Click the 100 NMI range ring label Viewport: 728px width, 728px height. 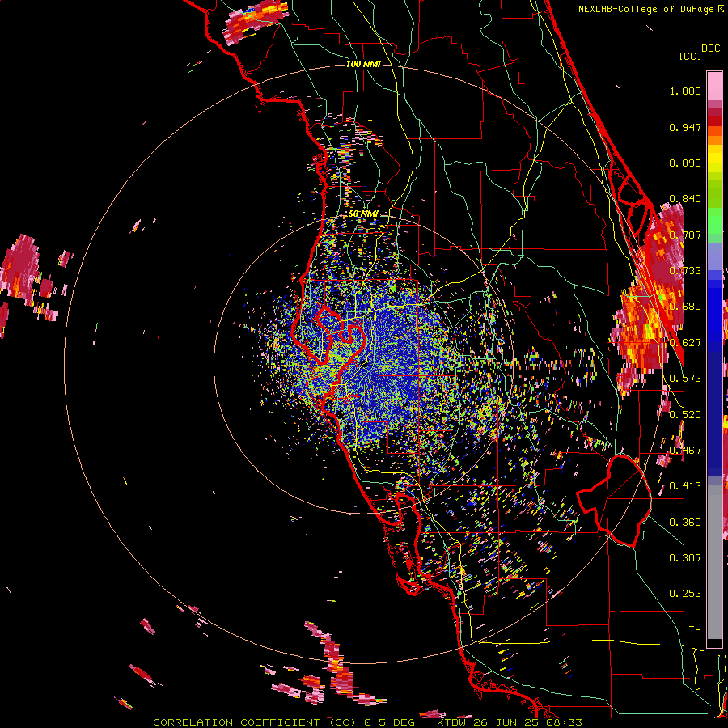pos(363,64)
